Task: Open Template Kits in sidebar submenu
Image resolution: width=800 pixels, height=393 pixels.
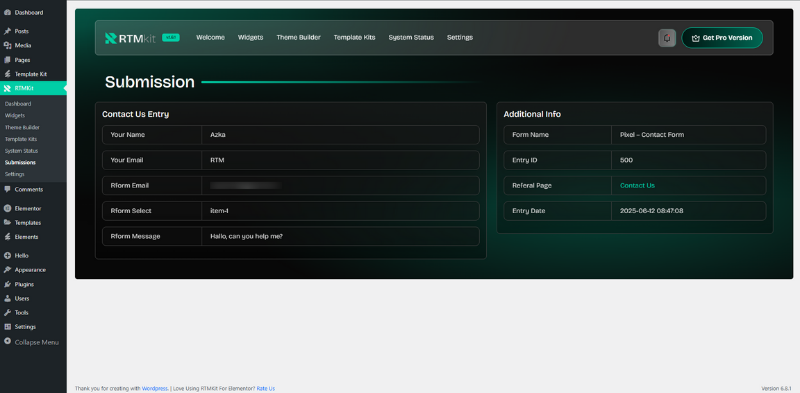Action: [x=21, y=139]
